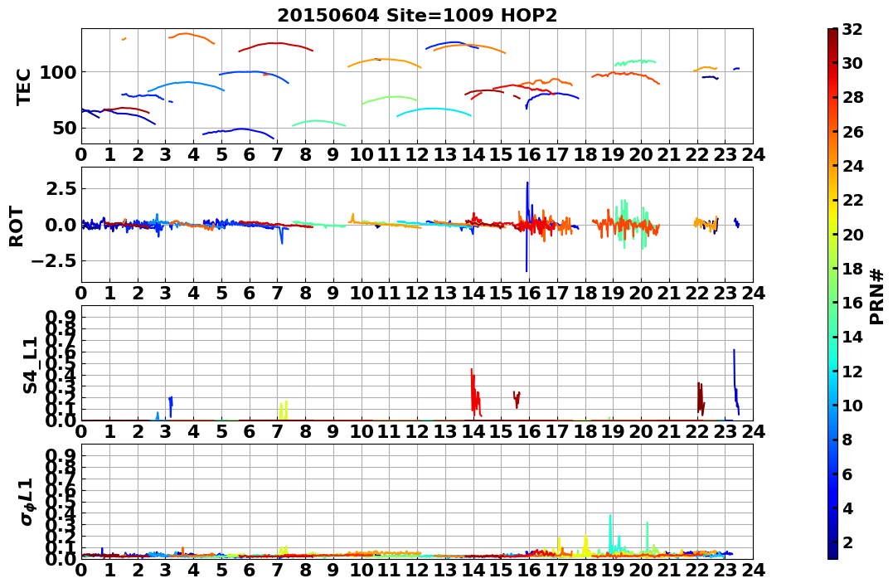Click the hour 12 tick label under TEC panel
Viewport: 893px width, 588px height.
tap(417, 154)
